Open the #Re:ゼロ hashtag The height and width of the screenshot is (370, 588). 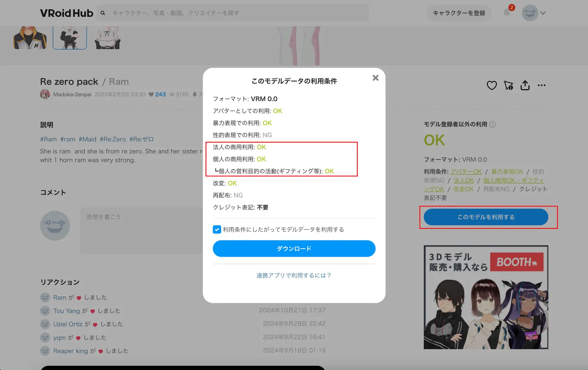[x=141, y=139]
